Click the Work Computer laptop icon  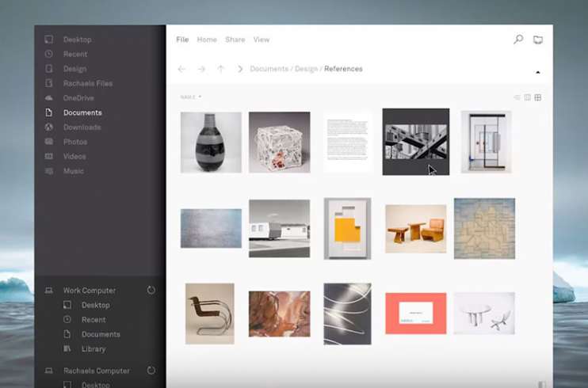click(x=49, y=290)
